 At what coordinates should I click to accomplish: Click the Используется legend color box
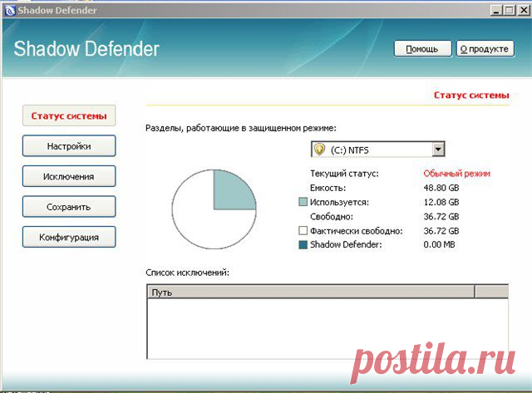click(303, 202)
